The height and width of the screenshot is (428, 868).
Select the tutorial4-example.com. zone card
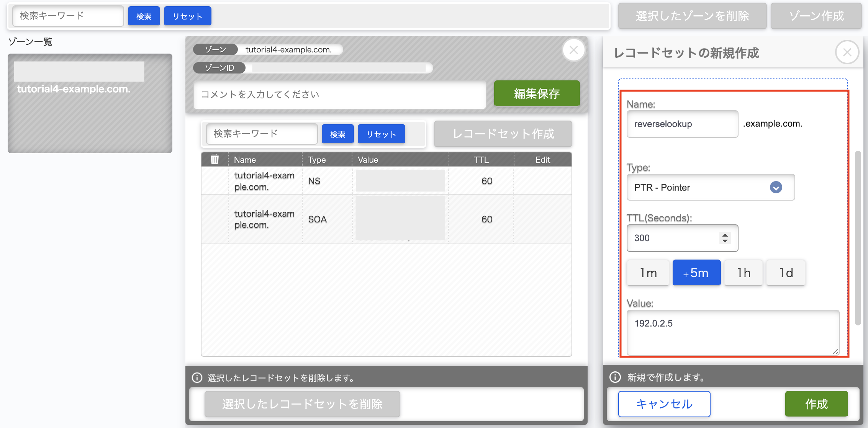[x=90, y=103]
